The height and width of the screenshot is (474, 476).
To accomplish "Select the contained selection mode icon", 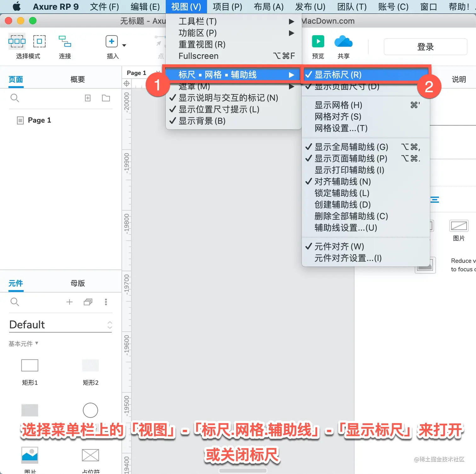I will tap(39, 41).
